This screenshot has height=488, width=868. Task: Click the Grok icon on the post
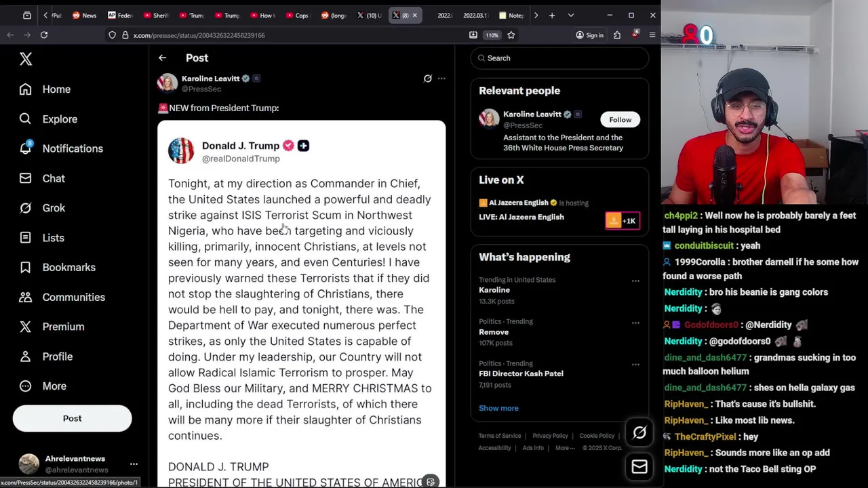427,79
